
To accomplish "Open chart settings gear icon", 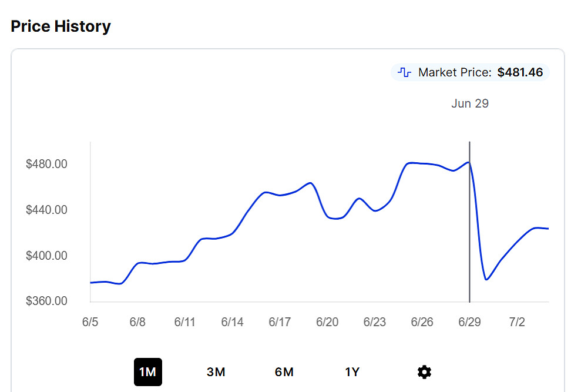I will (424, 372).
